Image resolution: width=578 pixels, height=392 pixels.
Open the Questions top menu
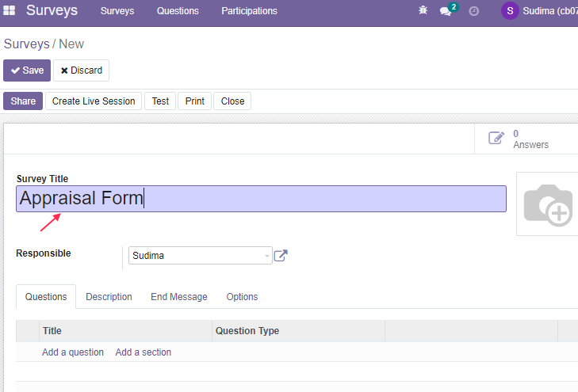tap(178, 11)
